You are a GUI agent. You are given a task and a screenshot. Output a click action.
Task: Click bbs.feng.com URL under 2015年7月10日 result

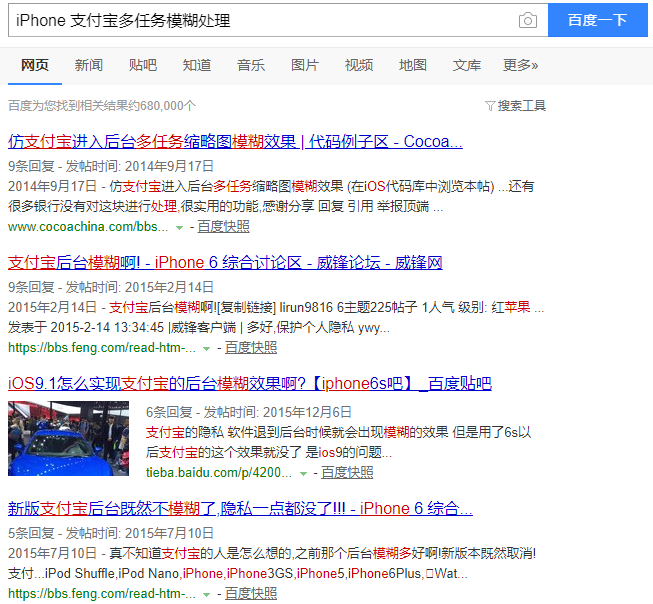pyautogui.click(x=102, y=593)
